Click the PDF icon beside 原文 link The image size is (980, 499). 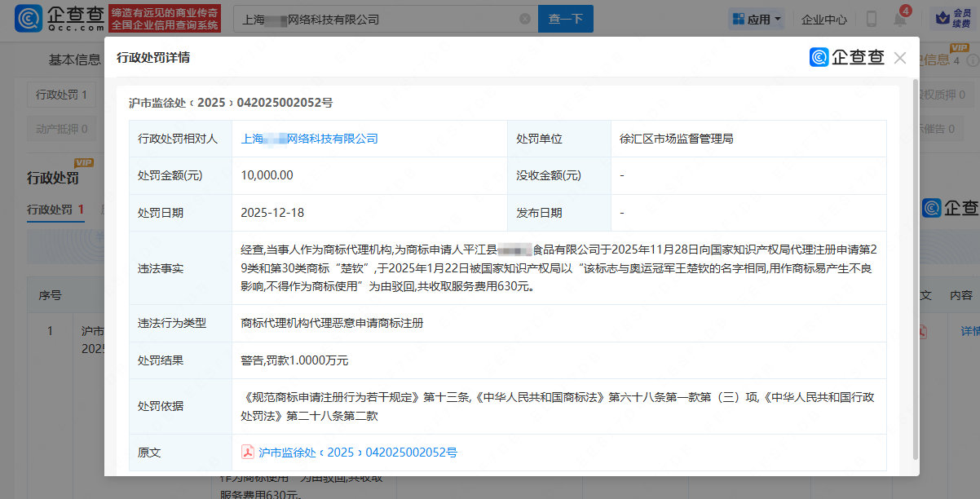pyautogui.click(x=248, y=452)
